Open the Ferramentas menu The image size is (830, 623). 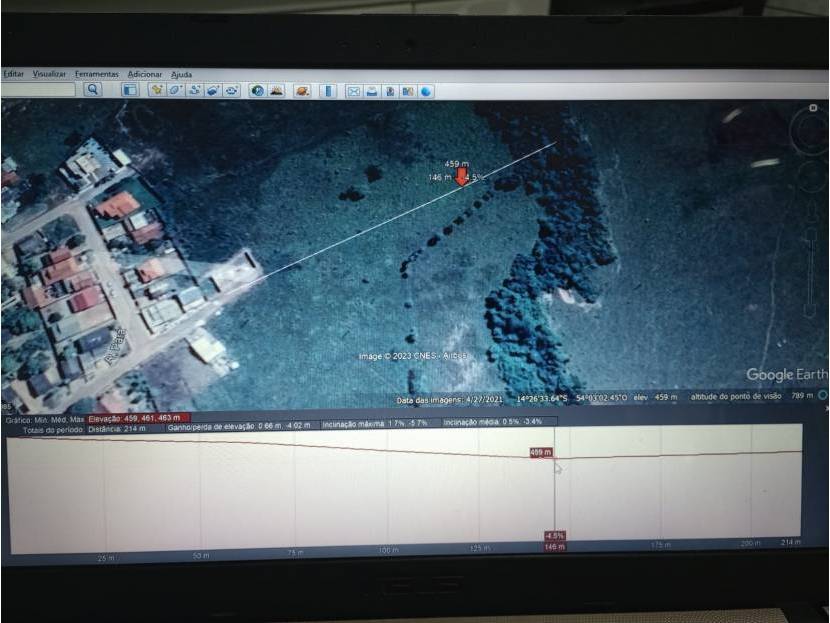97,74
